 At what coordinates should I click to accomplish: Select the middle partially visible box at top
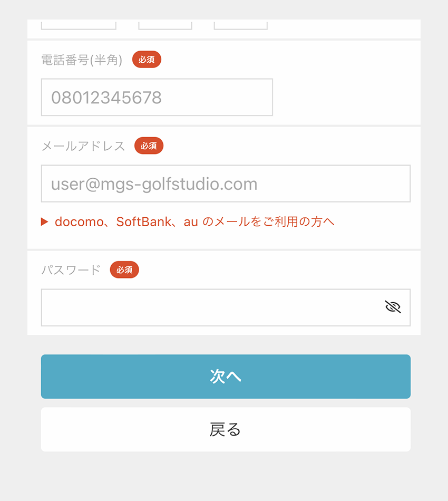165,25
